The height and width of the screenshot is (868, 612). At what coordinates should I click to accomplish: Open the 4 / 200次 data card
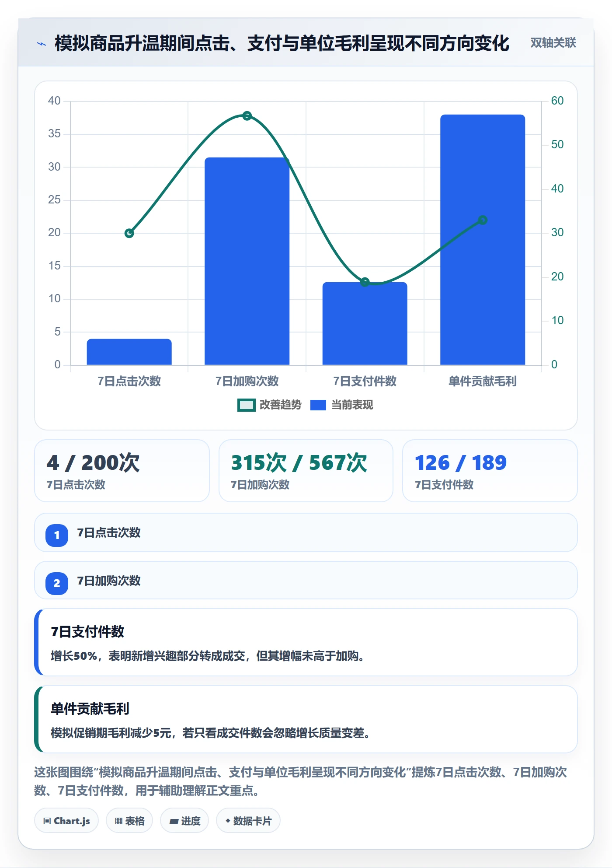tap(122, 471)
